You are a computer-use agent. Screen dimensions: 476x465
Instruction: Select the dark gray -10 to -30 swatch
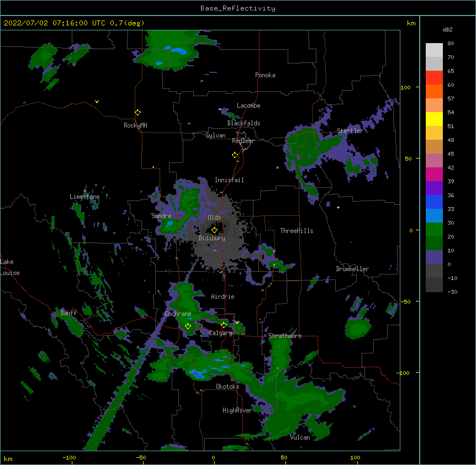434,285
